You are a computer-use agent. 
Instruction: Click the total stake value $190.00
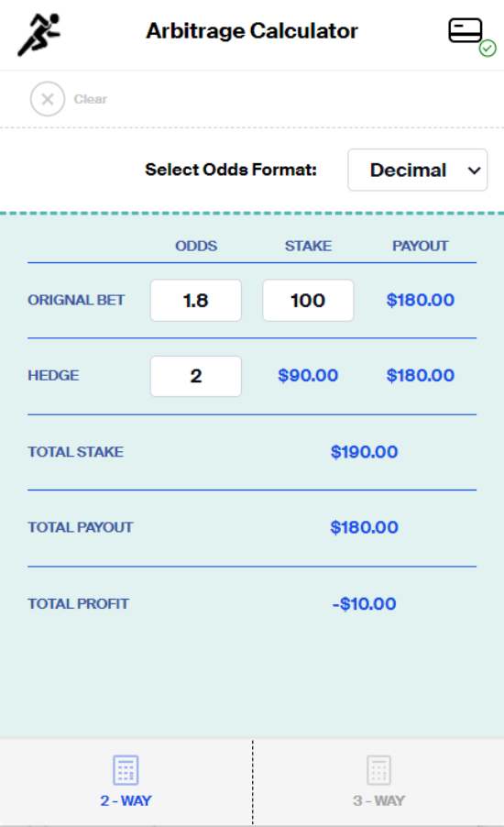click(x=365, y=451)
